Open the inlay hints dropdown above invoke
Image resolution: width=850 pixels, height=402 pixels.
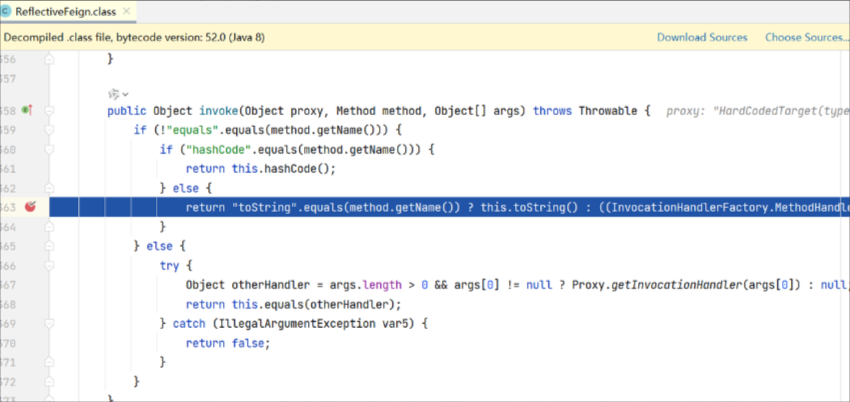[118, 94]
